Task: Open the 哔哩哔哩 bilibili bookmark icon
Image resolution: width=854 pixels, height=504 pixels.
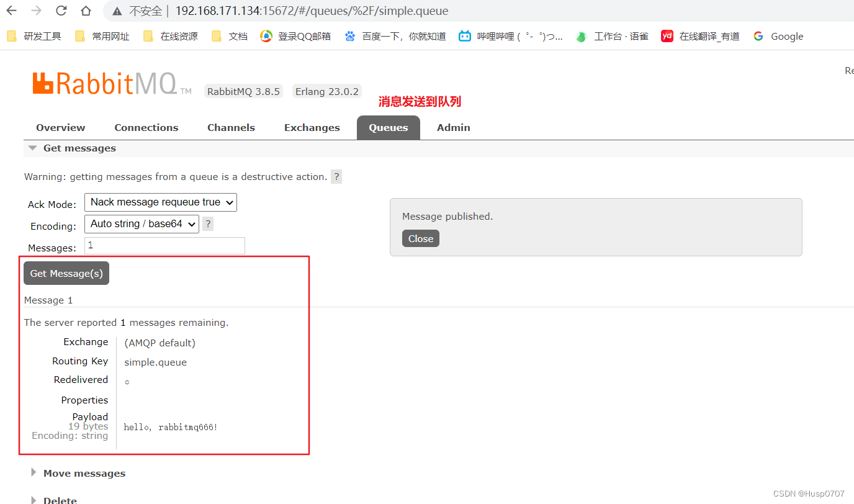Action: click(x=464, y=36)
